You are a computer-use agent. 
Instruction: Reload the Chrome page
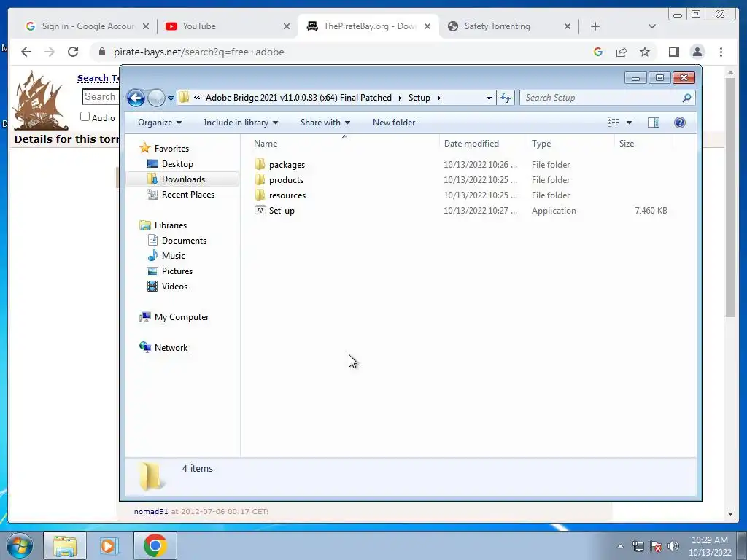[x=72, y=52]
